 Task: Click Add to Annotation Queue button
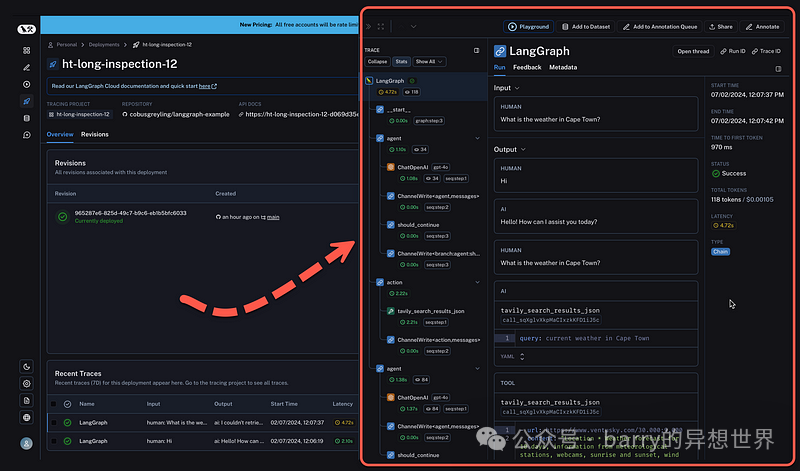[660, 27]
